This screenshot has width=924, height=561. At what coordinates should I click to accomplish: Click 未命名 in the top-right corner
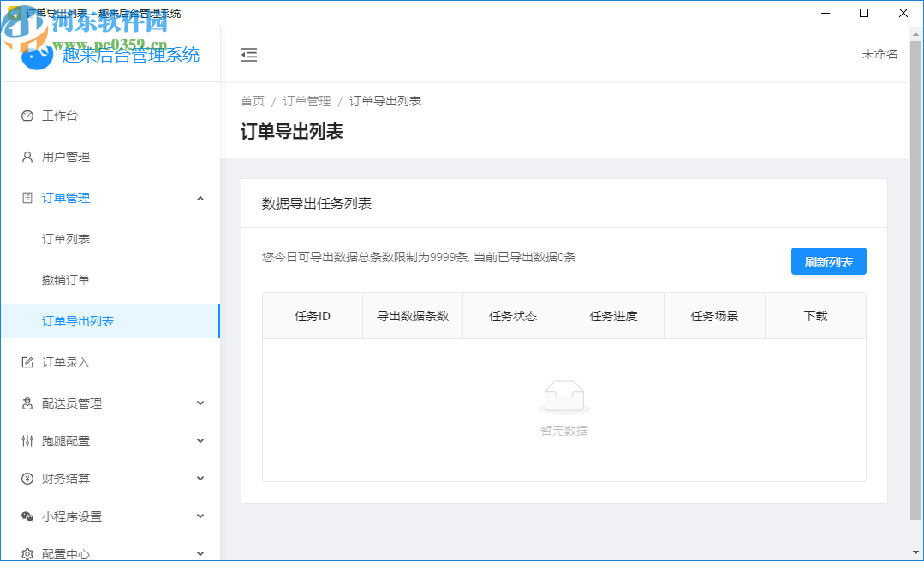click(x=879, y=51)
